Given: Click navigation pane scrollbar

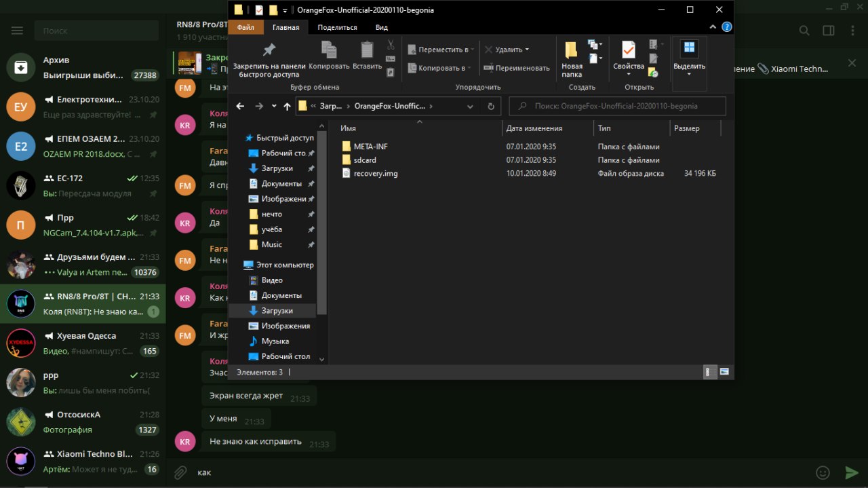Looking at the screenshot, I should 322,224.
